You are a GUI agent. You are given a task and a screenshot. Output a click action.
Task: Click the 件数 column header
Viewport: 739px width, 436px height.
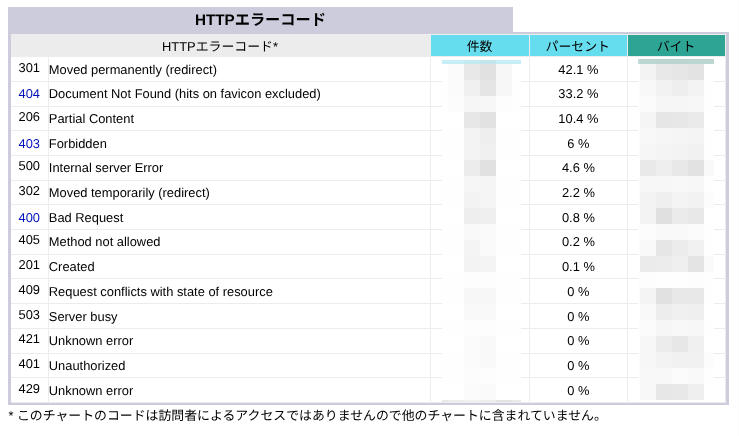coord(480,46)
